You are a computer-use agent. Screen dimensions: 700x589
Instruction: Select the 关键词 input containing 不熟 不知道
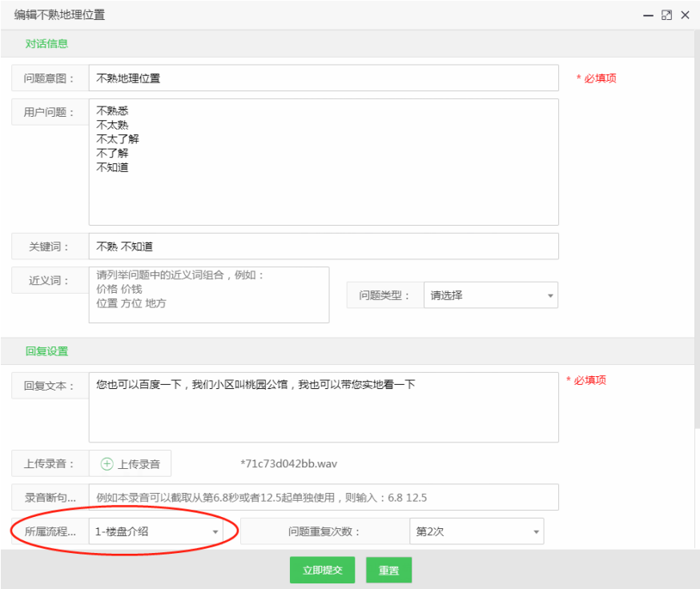(x=323, y=246)
